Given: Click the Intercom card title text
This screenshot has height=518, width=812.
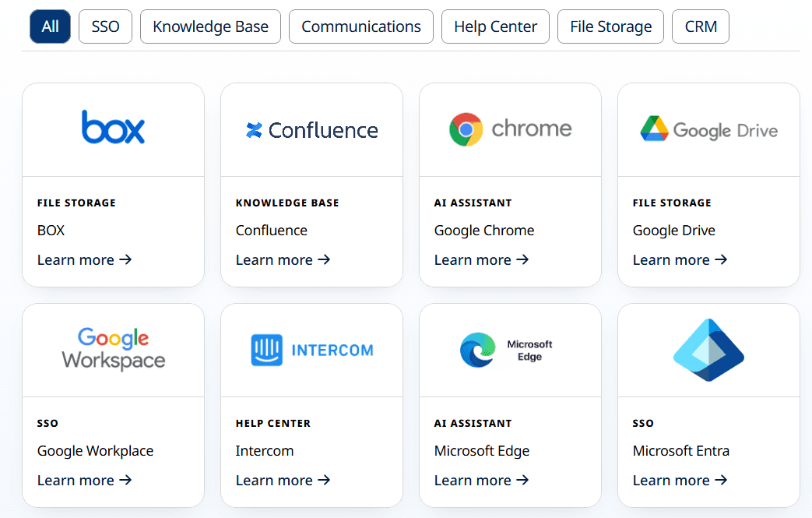Looking at the screenshot, I should pyautogui.click(x=265, y=451).
